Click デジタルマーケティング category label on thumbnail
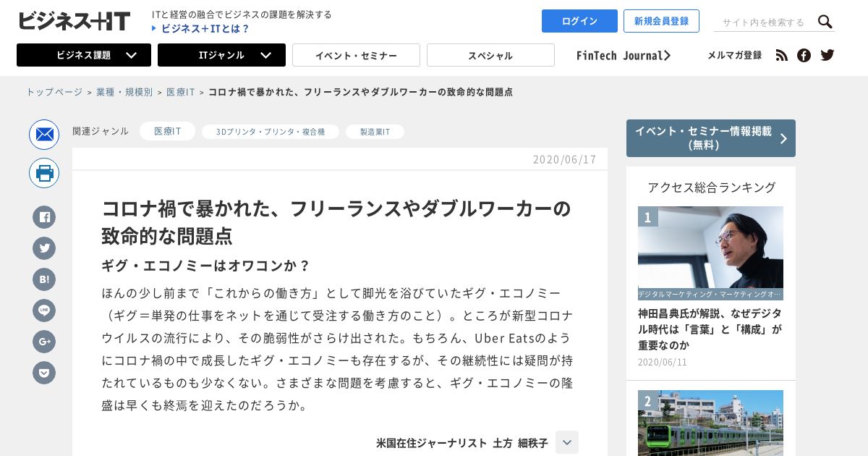The width and height of the screenshot is (868, 456). click(x=710, y=295)
